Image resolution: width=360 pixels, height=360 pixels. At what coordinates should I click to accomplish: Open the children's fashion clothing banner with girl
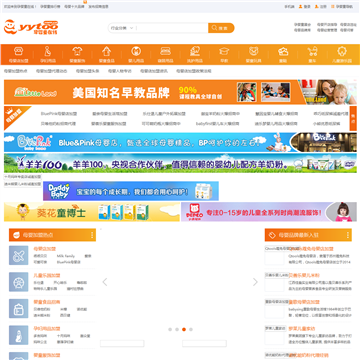(x=269, y=212)
